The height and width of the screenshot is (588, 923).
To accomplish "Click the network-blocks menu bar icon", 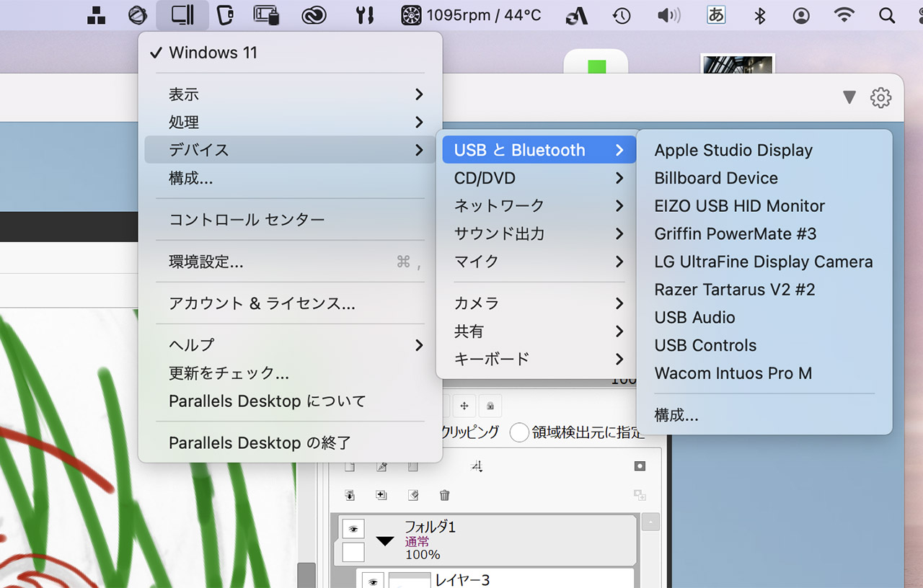I will point(96,15).
